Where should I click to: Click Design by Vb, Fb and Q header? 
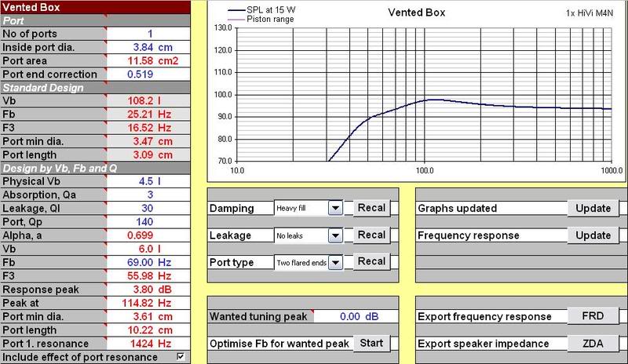[x=95, y=168]
